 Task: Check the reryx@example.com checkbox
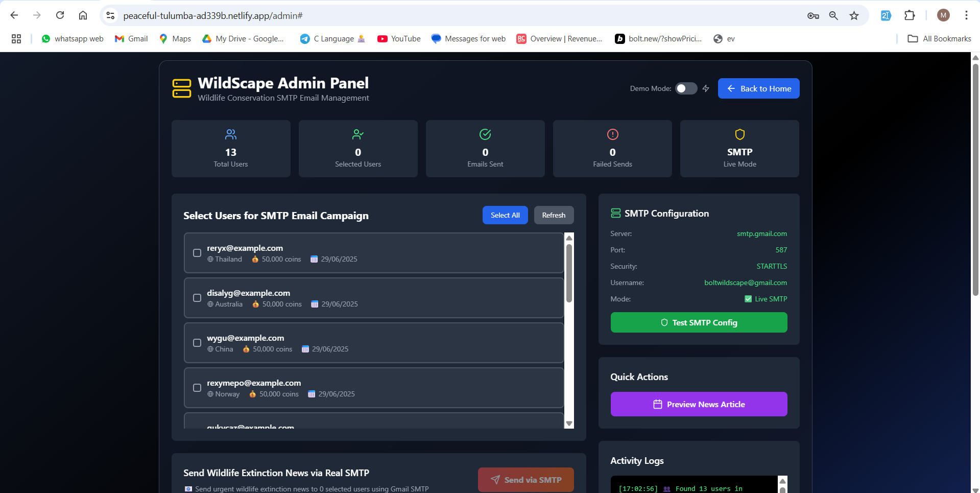197,253
